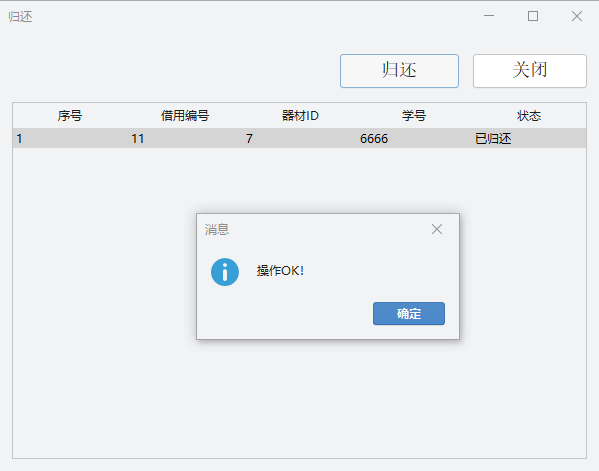Click the 序号 cell showing 1
This screenshot has width=599, height=471.
(19, 138)
